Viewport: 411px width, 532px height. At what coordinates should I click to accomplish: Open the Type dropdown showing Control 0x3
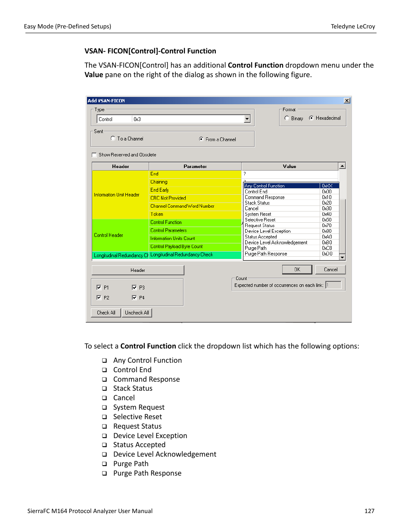(247, 119)
